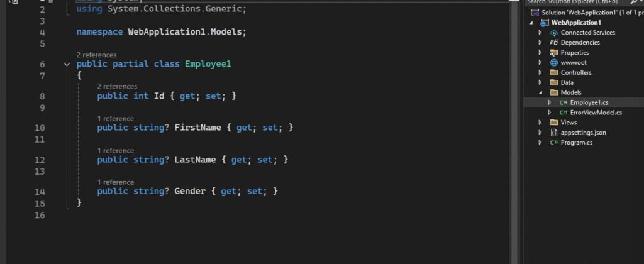Expand the Controllers folder arrow
The image size is (644, 264).
[x=540, y=73]
